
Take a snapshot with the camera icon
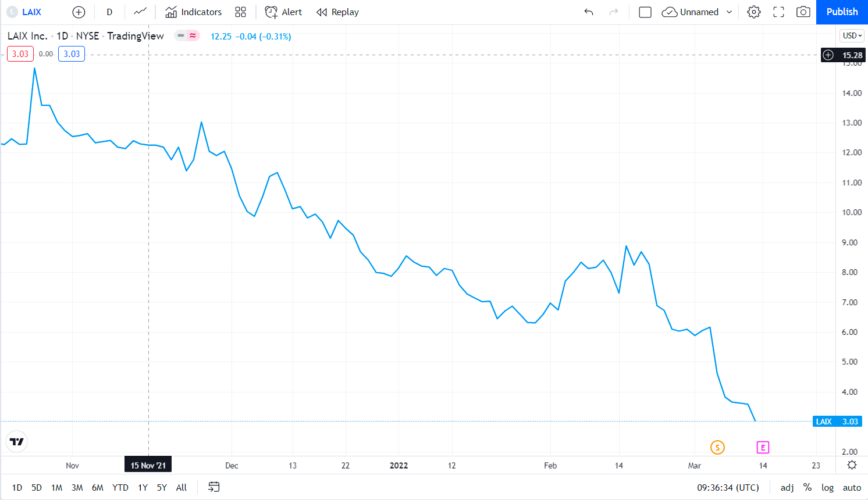[x=803, y=12]
